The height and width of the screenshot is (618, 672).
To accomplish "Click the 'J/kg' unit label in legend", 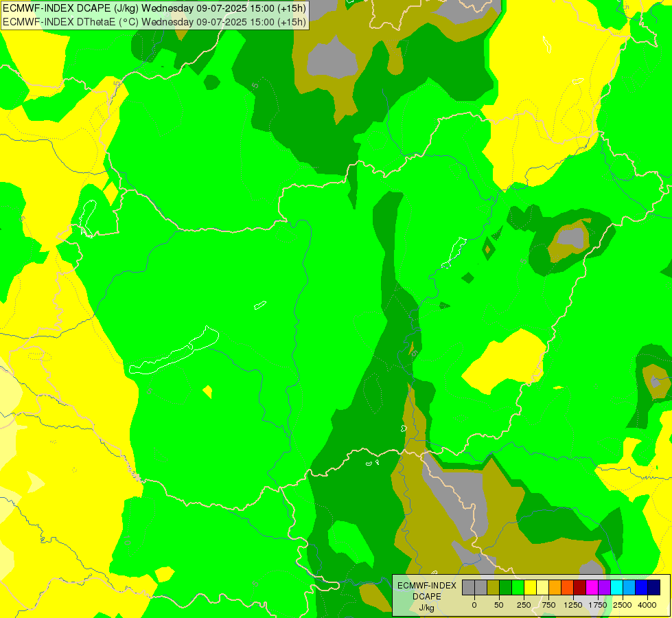I will 426,608.
